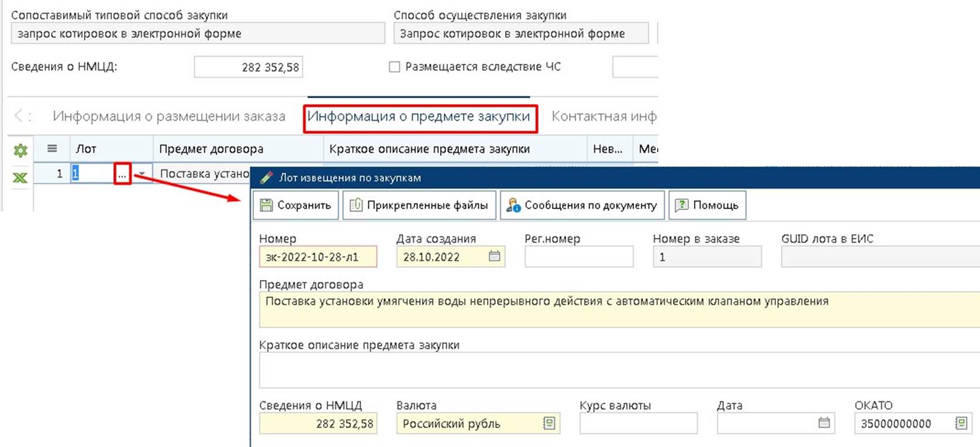Click the Способ осуществления закупки field
The image size is (980, 447).
[x=521, y=33]
